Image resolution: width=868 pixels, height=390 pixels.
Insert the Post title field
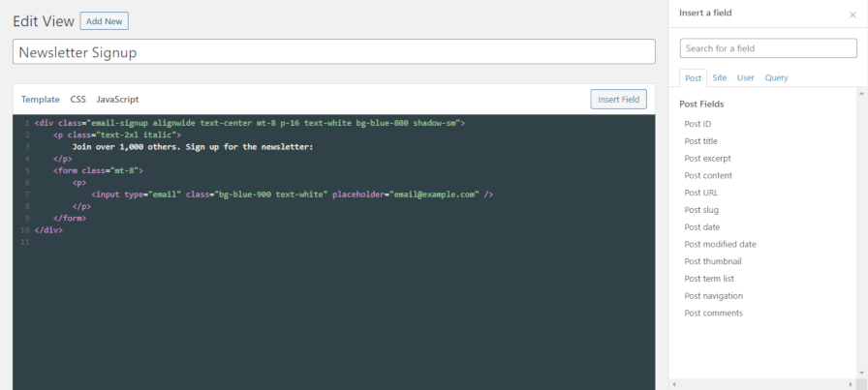coord(700,141)
